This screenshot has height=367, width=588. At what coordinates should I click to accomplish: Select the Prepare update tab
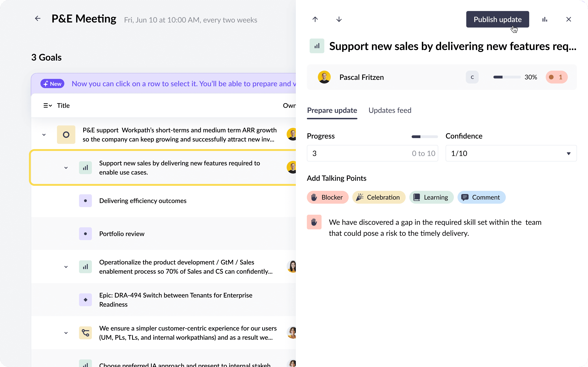(332, 110)
